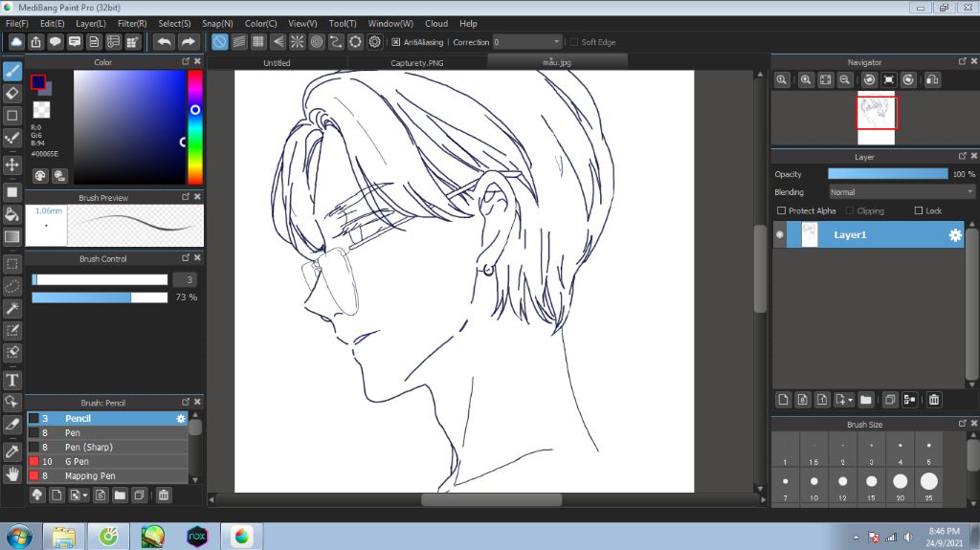
Task: Enable Protect Alpha checkbox
Action: (x=781, y=210)
